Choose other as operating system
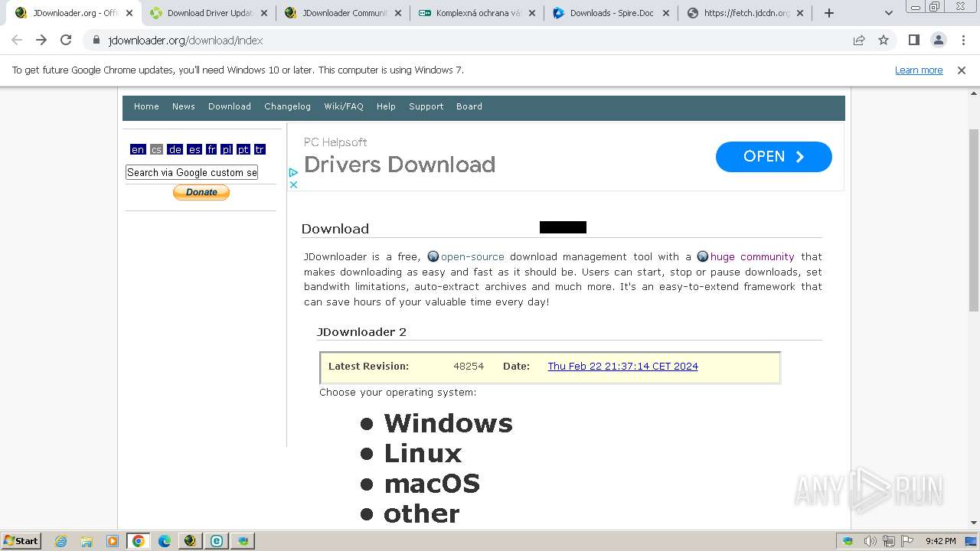 [421, 514]
